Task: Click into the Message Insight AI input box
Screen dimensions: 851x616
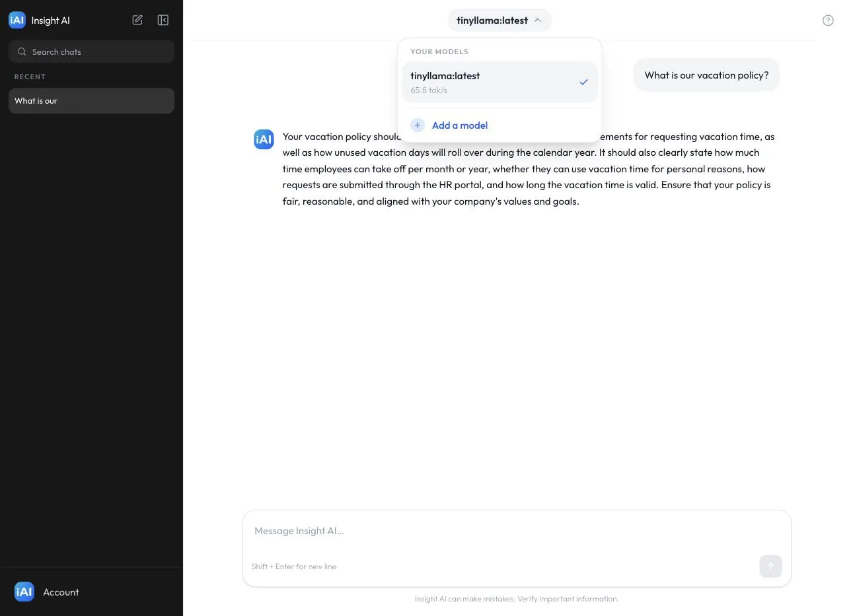Action: [516, 531]
